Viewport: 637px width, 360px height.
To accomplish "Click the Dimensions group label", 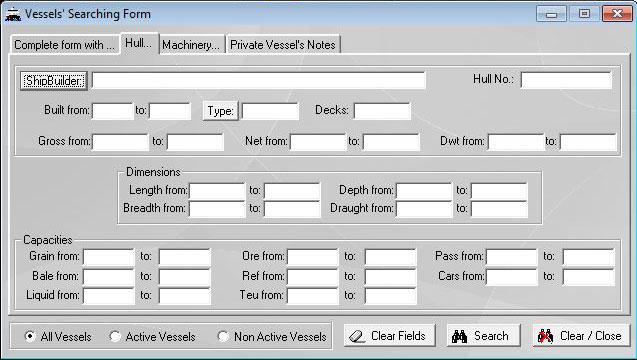I will 153,172.
